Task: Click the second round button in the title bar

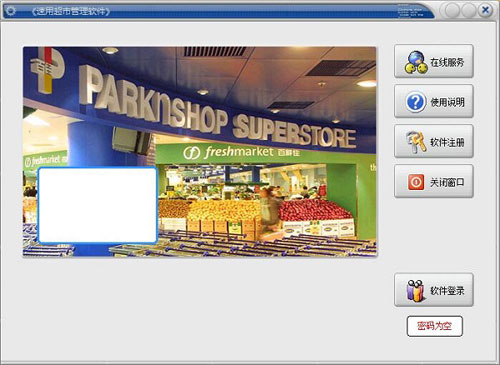Action: [469, 11]
